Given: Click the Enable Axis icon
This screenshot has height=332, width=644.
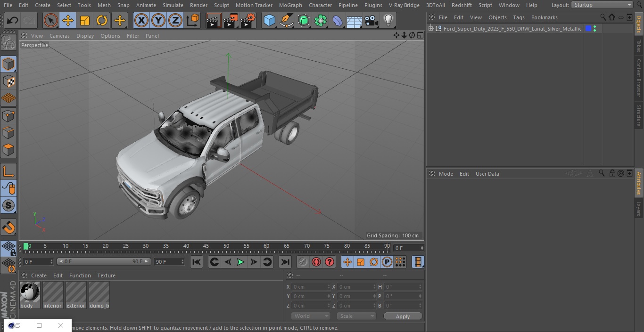Looking at the screenshot, I should pyautogui.click(x=8, y=171).
